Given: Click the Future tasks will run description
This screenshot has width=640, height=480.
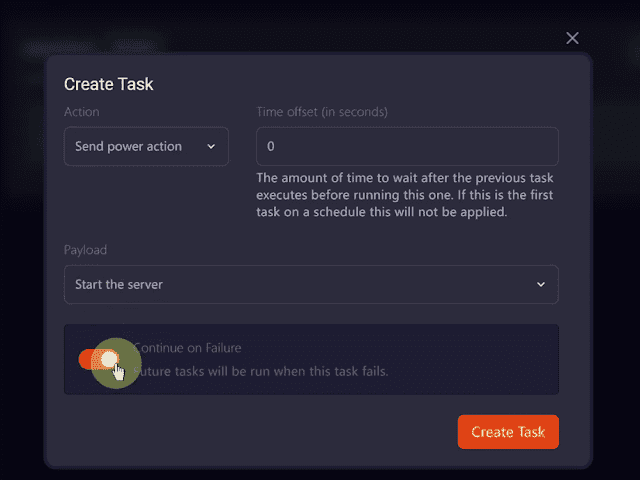Looking at the screenshot, I should [262, 372].
